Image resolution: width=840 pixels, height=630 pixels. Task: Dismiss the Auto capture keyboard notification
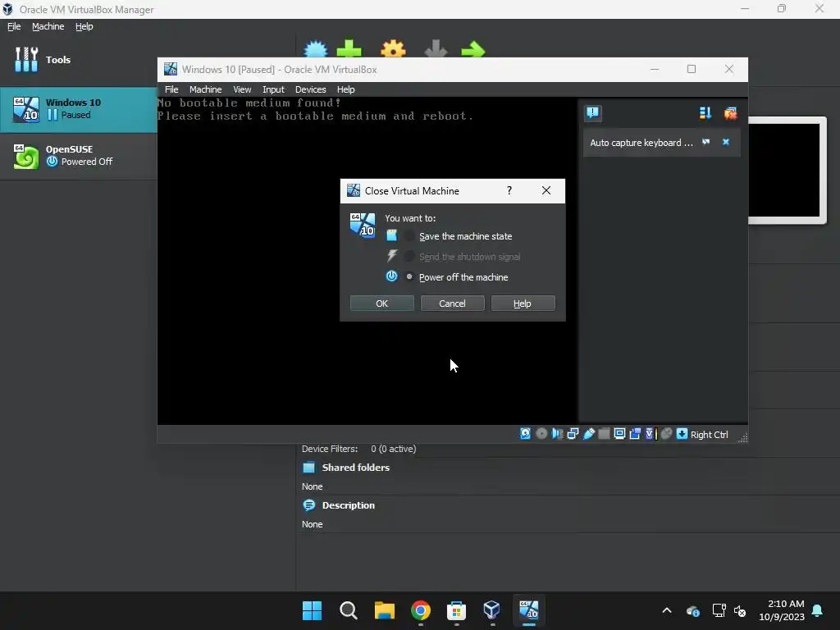coord(726,142)
